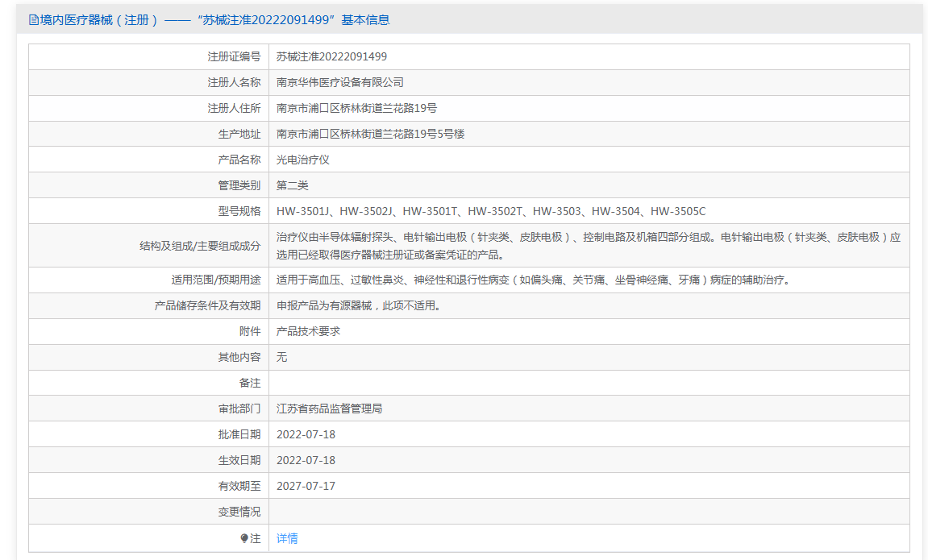Select model list starting HW-3501J
This screenshot has height=560, width=928.
[x=491, y=211]
